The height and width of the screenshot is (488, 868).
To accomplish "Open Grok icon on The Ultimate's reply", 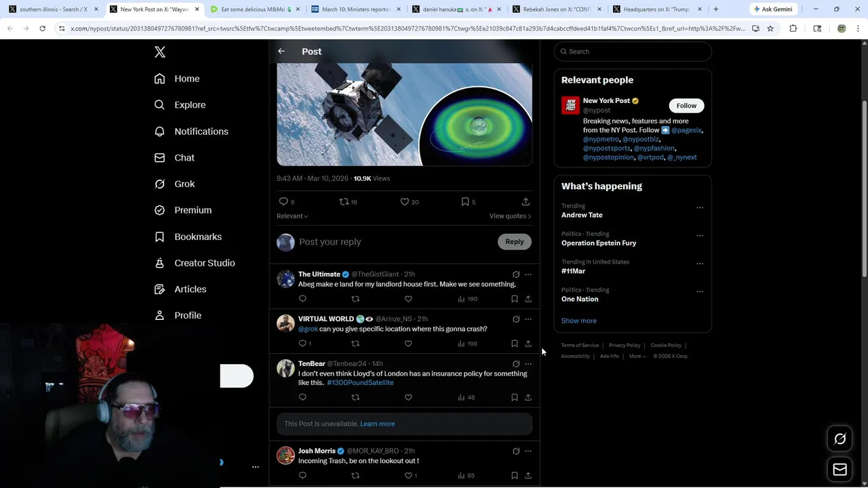I will [x=516, y=274].
